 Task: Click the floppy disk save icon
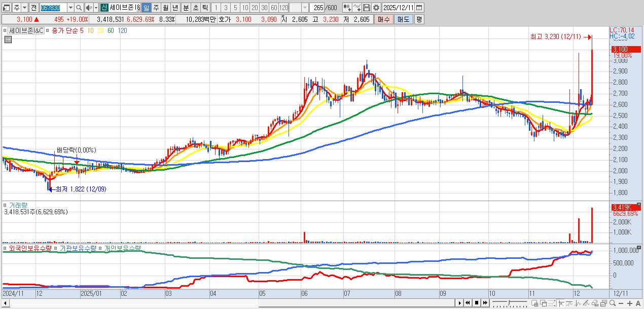(366, 8)
